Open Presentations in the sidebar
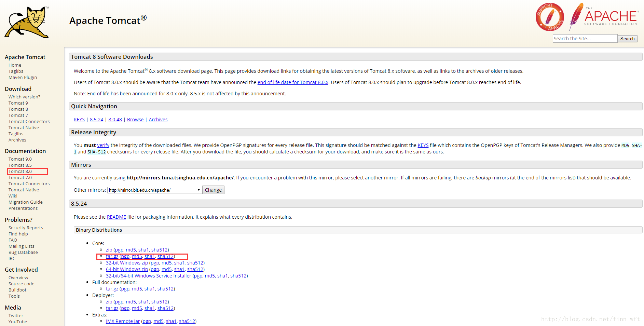Image resolution: width=644 pixels, height=326 pixels. pyautogui.click(x=23, y=208)
